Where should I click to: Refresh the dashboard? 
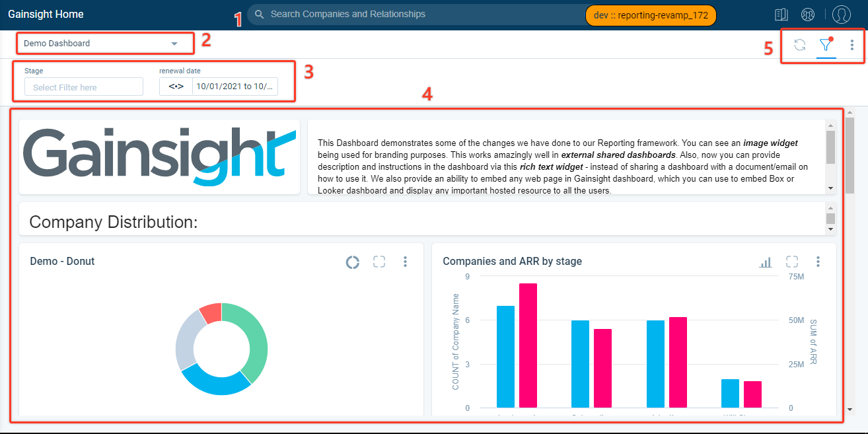tap(800, 44)
